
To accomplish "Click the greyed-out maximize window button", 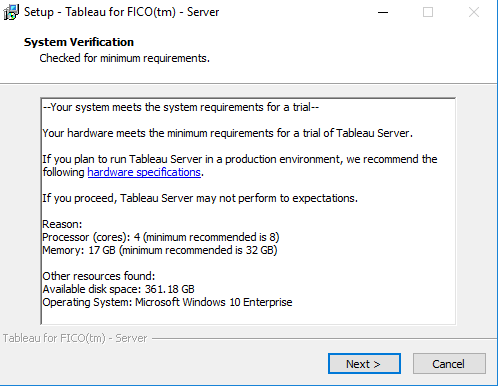I will pyautogui.click(x=428, y=12).
